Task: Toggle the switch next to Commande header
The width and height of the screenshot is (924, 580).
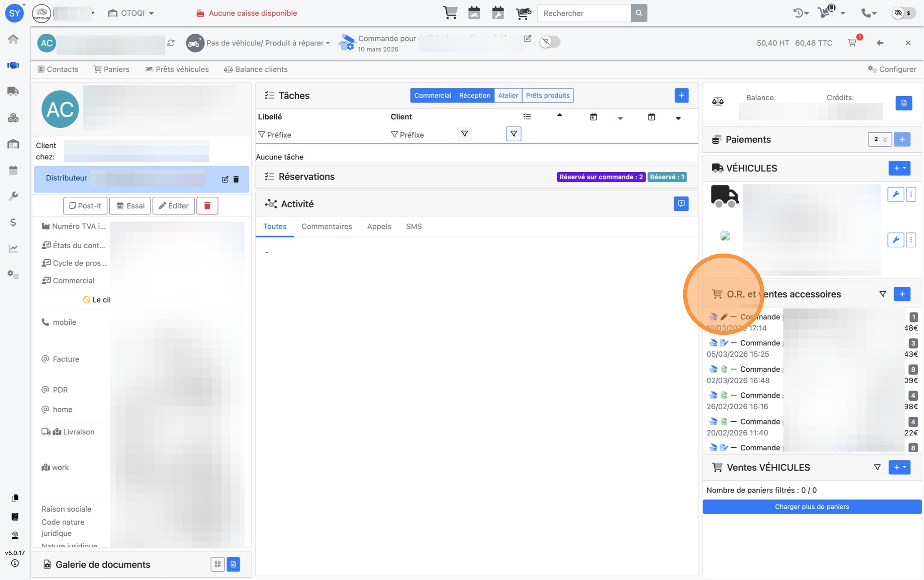Action: tap(549, 42)
